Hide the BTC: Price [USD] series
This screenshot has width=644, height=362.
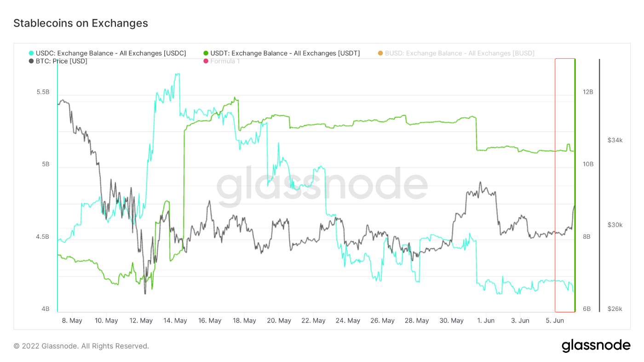click(x=62, y=61)
